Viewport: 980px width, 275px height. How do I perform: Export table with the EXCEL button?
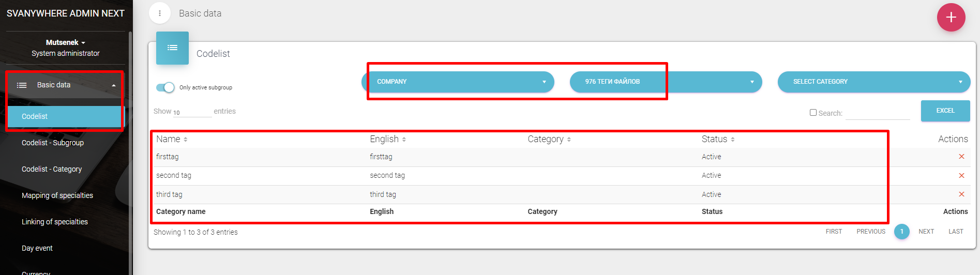pos(945,111)
